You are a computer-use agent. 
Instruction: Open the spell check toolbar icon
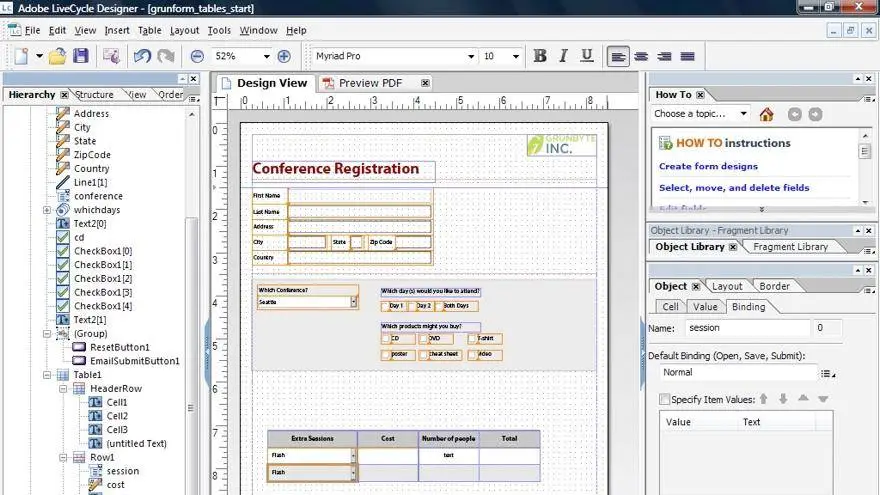(111, 56)
